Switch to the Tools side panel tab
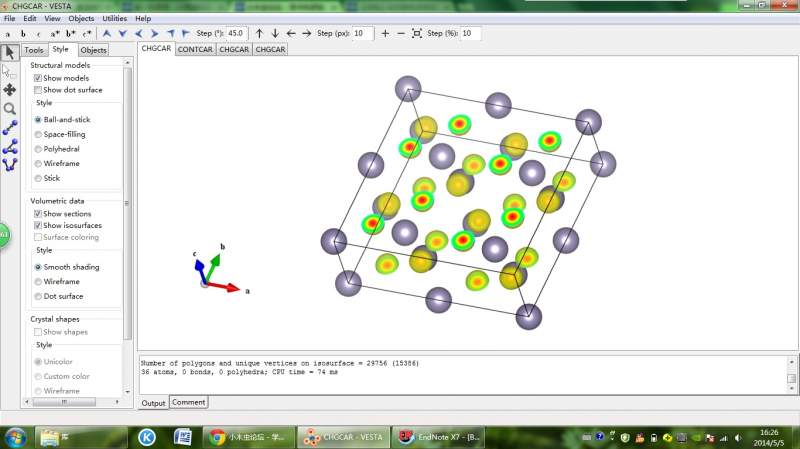This screenshot has width=800, height=449. coord(34,50)
